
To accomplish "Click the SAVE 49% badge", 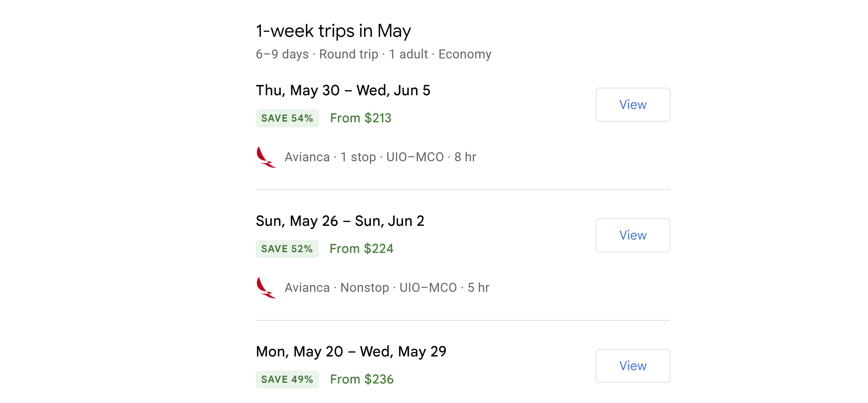I will click(x=287, y=380).
